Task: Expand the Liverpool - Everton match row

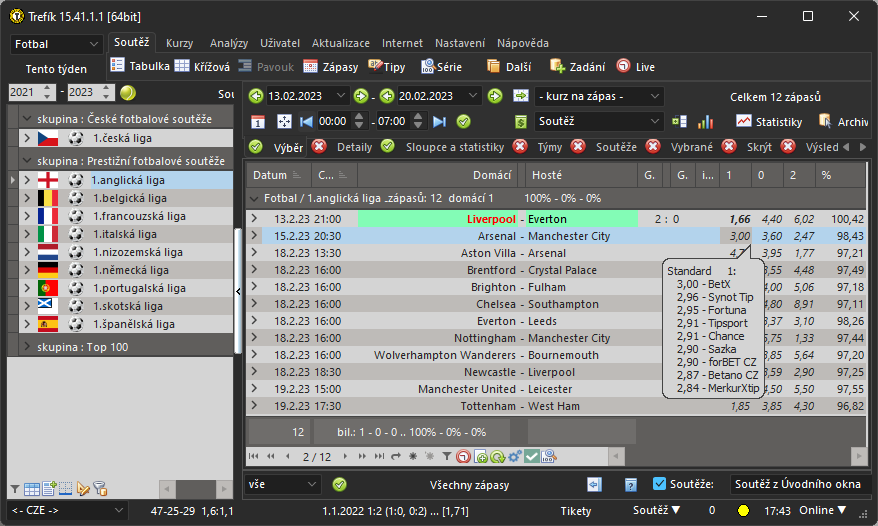Action: pyautogui.click(x=254, y=218)
